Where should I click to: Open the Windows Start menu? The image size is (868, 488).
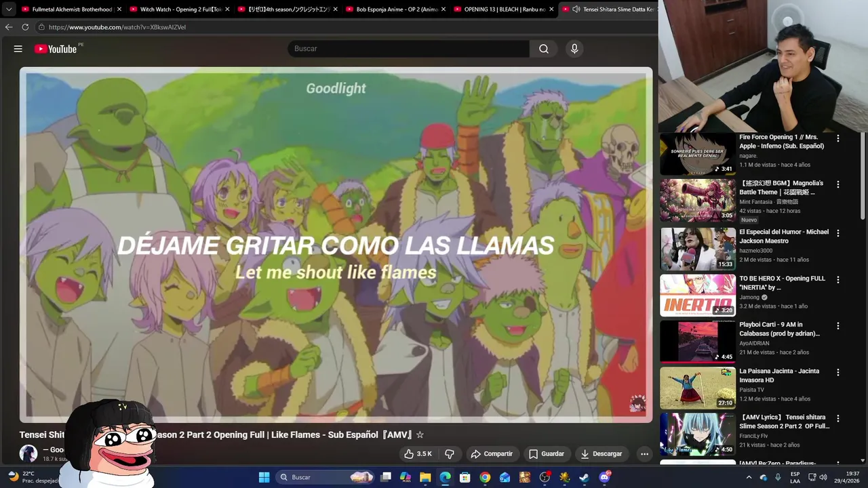pyautogui.click(x=264, y=477)
